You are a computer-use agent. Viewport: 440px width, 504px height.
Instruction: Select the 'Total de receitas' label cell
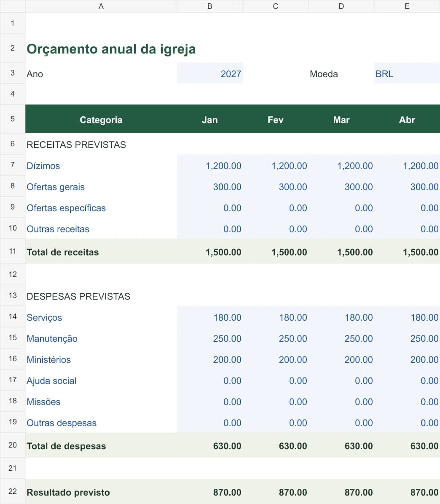[101, 251]
